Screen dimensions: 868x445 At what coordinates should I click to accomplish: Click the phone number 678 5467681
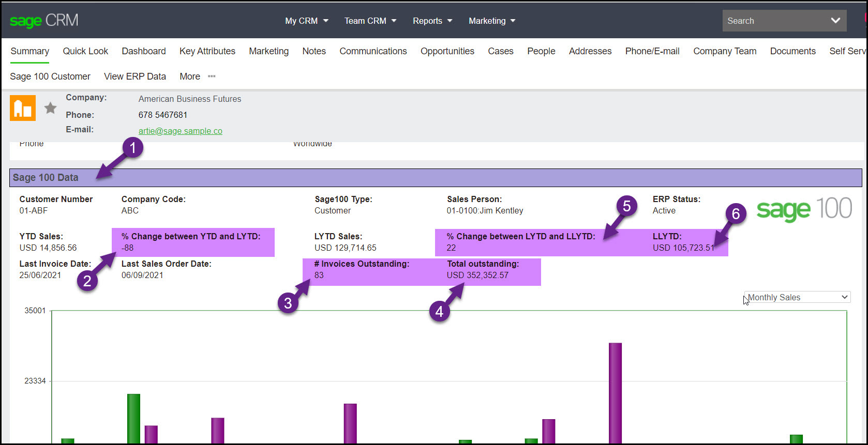(163, 115)
